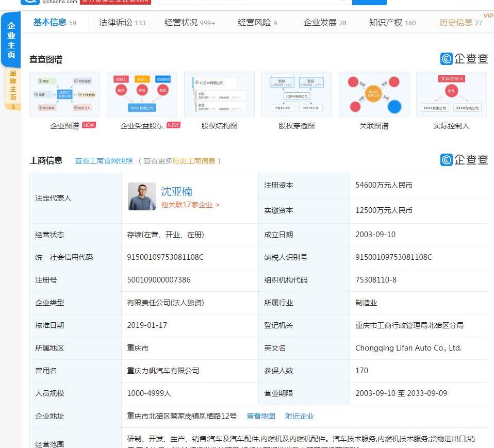Follow the 历史工商信息 link
The height and width of the screenshot is (448, 494).
point(194,161)
